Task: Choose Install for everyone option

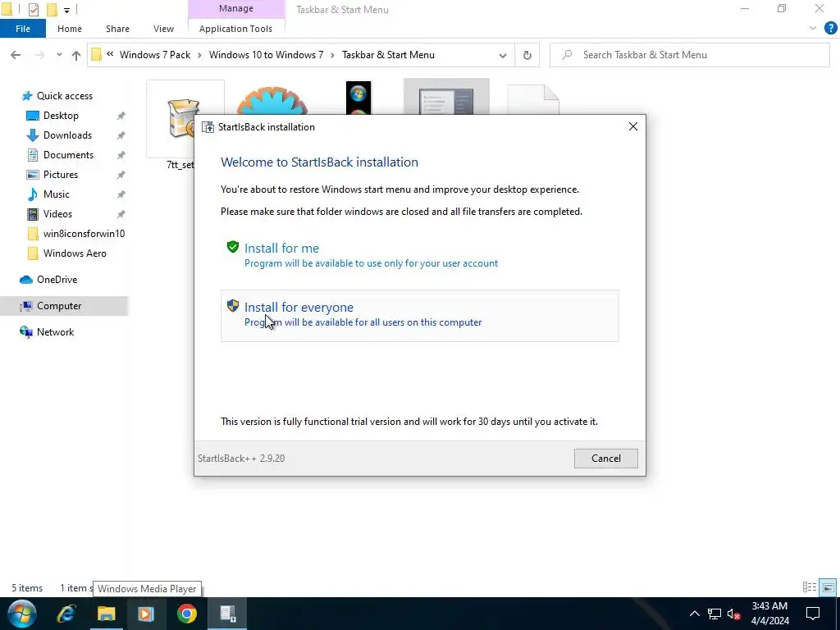Action: tap(419, 316)
